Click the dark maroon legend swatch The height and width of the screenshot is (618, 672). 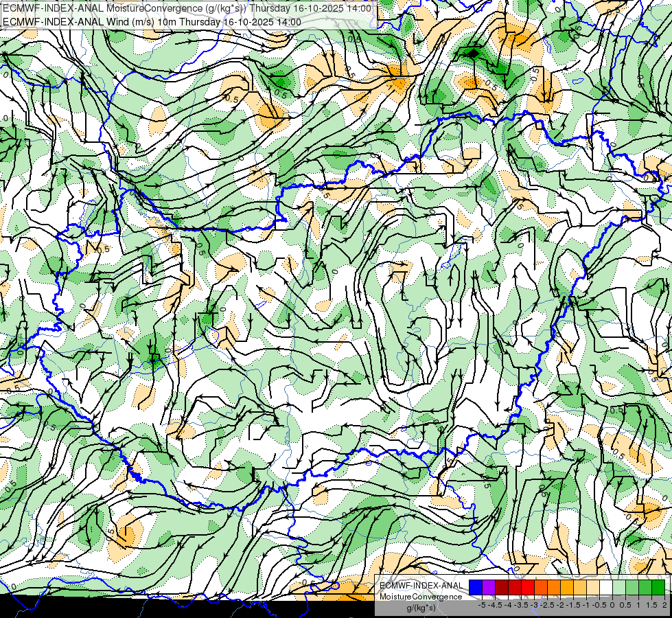tap(502, 587)
